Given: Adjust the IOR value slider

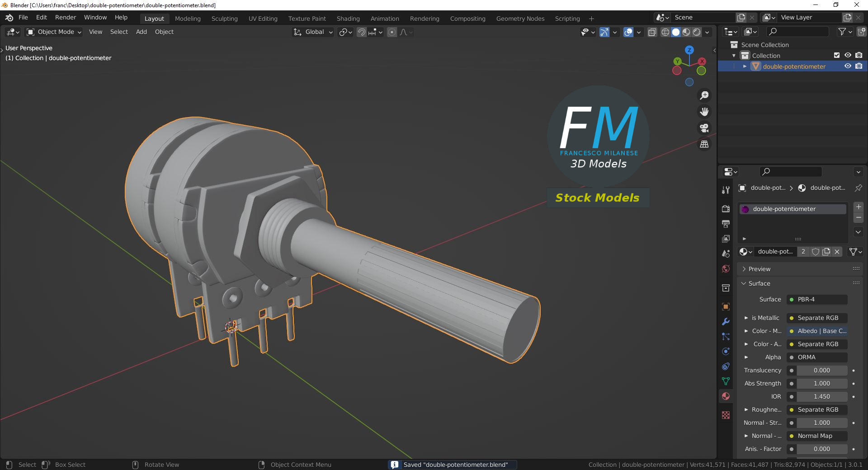Looking at the screenshot, I should pyautogui.click(x=822, y=397).
